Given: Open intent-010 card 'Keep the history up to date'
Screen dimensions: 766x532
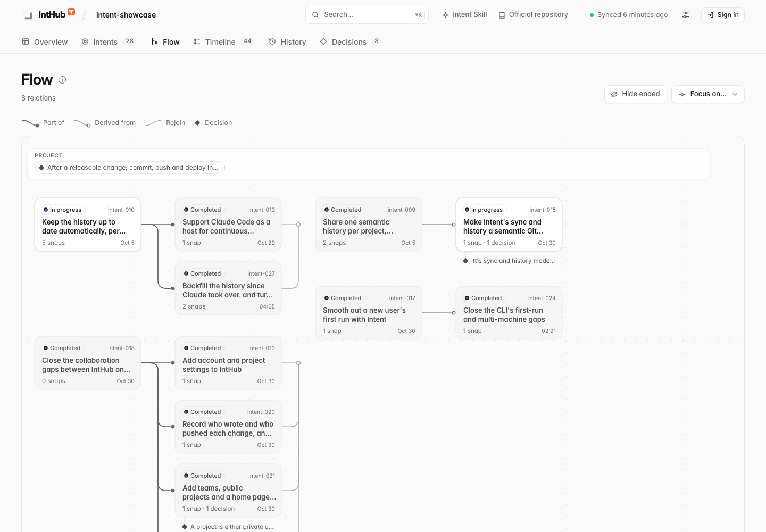Looking at the screenshot, I should coord(88,225).
